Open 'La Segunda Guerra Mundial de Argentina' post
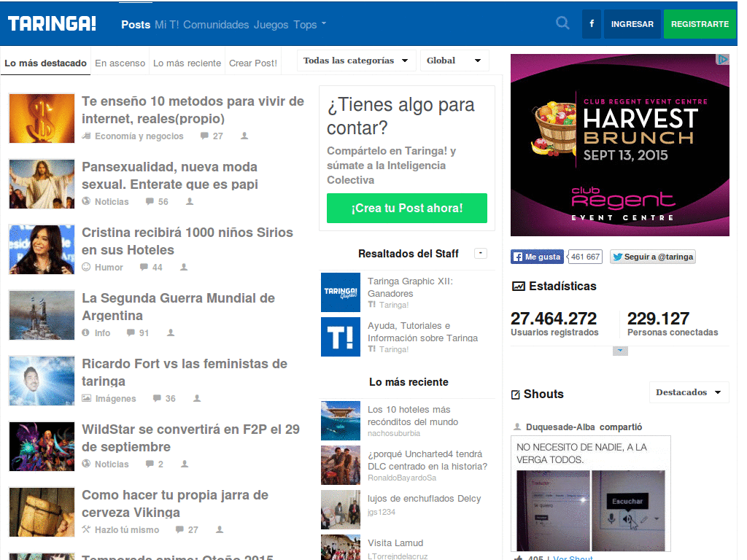 178,307
